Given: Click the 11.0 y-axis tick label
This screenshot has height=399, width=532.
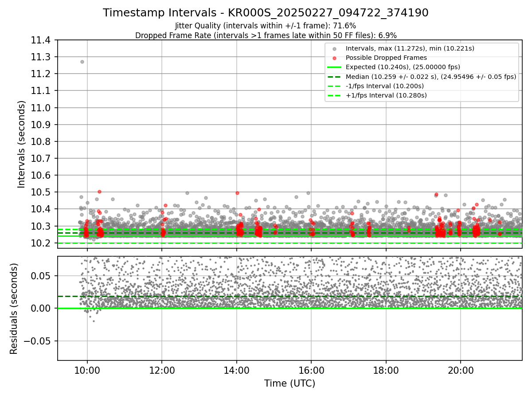Looking at the screenshot, I should [42, 108].
